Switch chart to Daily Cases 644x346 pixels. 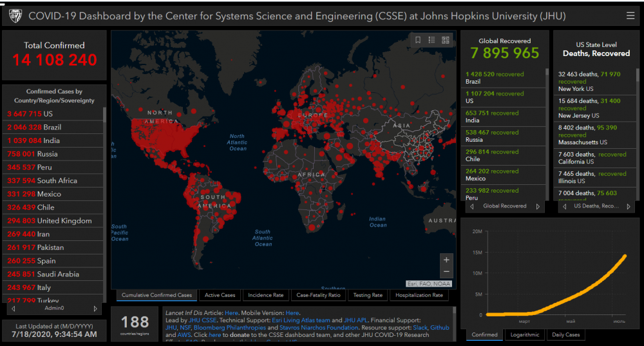[x=567, y=335]
